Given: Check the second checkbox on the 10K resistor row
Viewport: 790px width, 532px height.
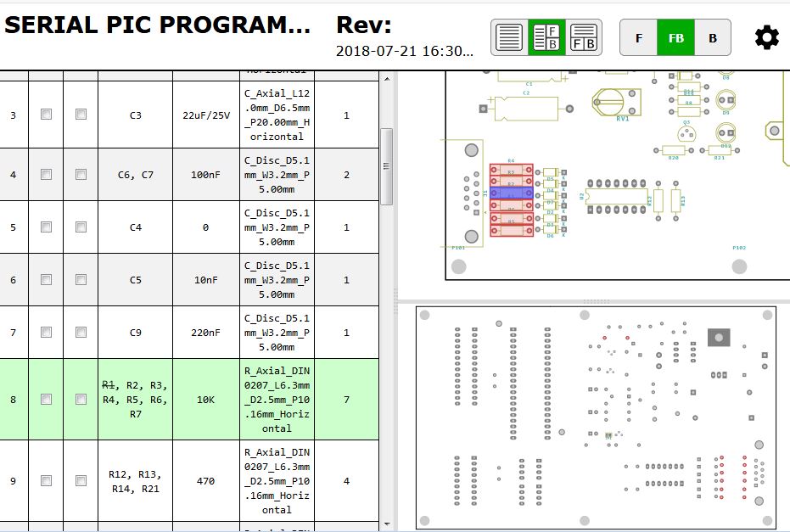Looking at the screenshot, I should pos(80,398).
